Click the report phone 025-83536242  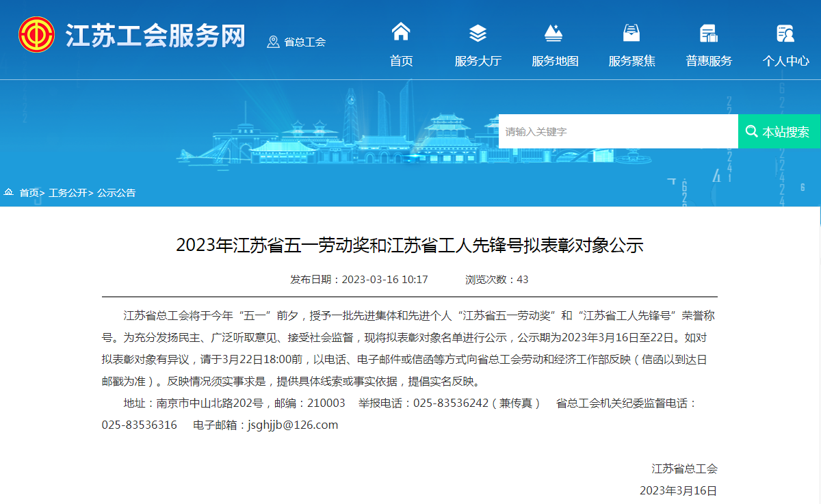pyautogui.click(x=451, y=403)
